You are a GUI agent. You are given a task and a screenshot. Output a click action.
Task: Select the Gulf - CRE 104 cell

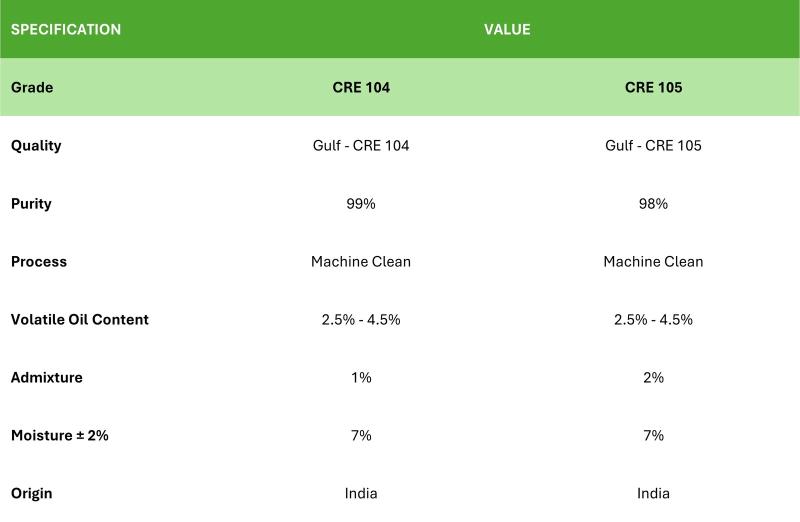[361, 145]
